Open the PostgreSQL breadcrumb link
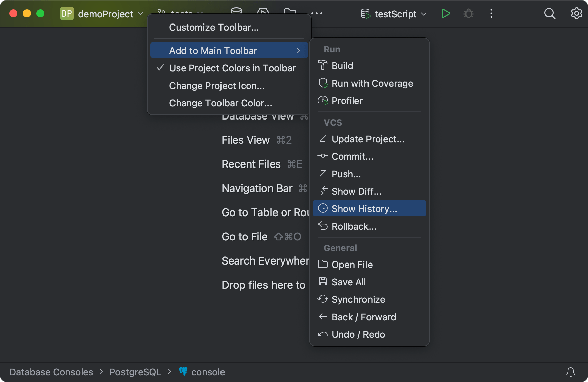 click(x=135, y=372)
